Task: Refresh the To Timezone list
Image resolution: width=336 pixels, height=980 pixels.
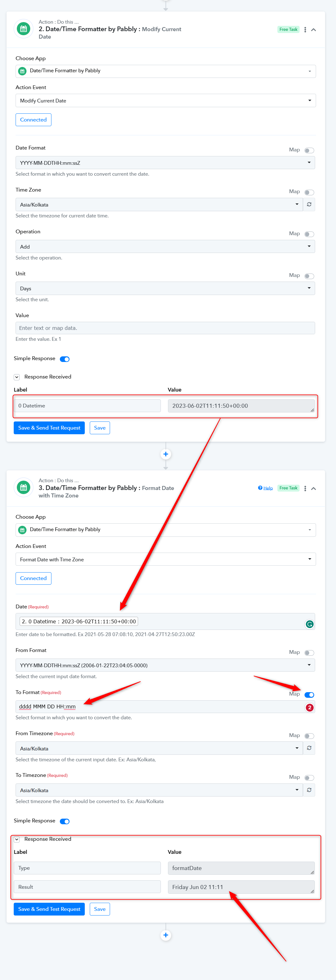Action: pos(309,790)
